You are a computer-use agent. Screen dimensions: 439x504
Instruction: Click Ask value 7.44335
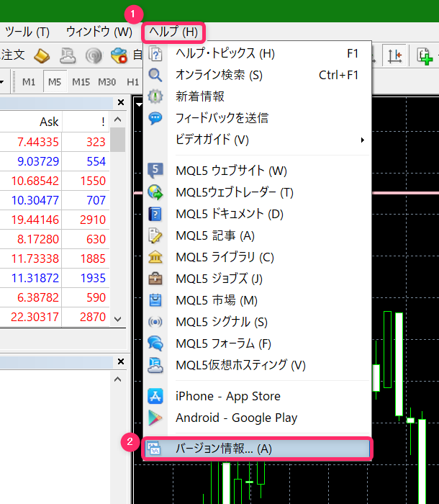coord(38,142)
